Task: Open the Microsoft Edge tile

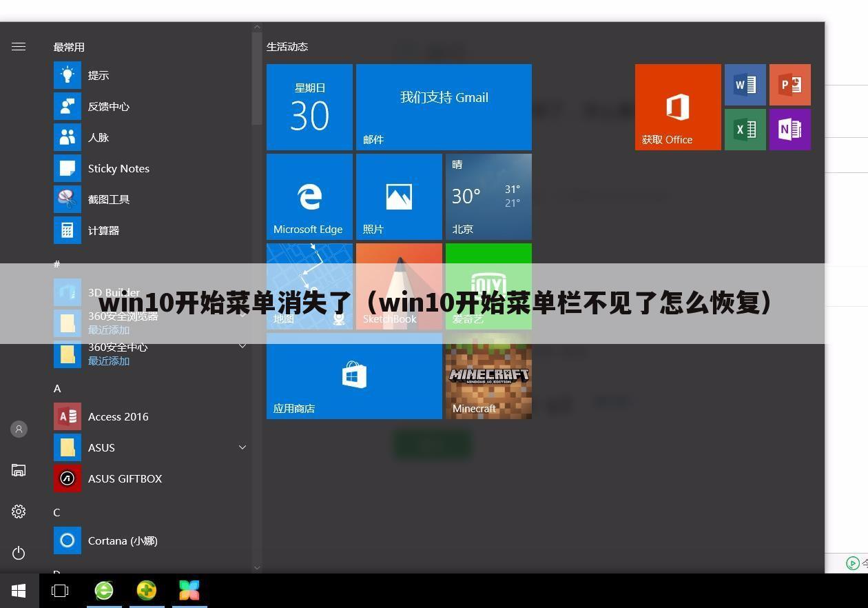Action: (309, 196)
